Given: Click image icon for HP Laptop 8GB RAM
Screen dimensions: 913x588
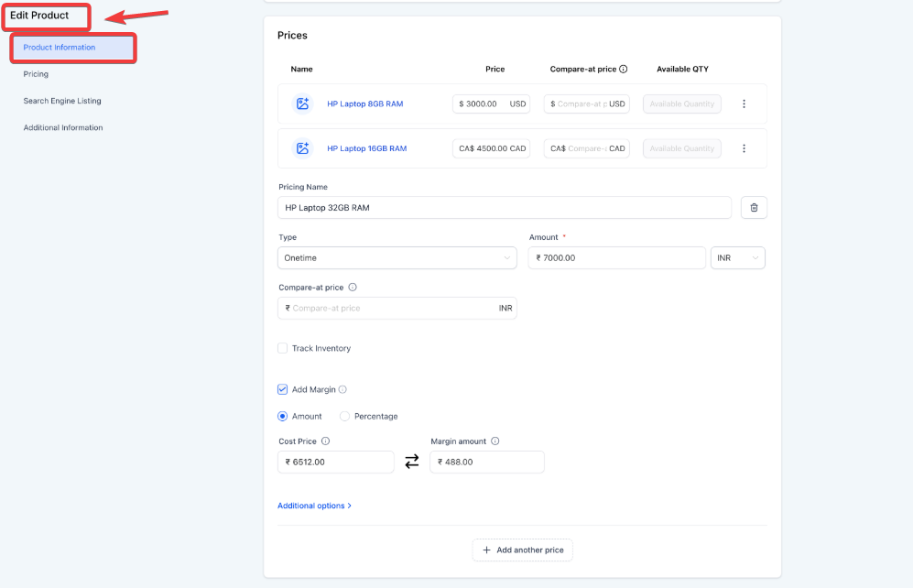Looking at the screenshot, I should [302, 104].
